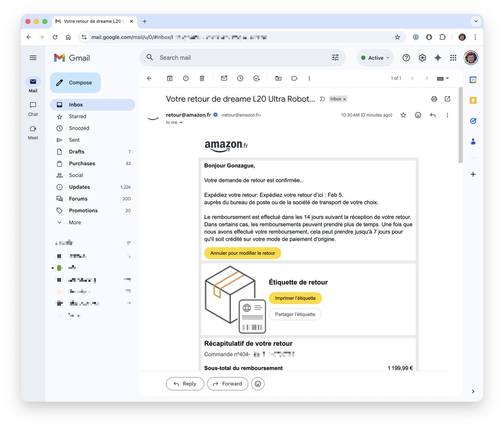Expand recipient details next to 'to me'
The image size is (504, 429).
click(181, 123)
